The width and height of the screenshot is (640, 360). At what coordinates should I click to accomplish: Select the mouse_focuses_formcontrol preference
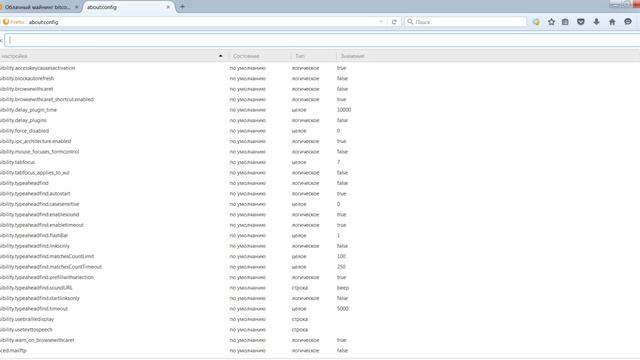coord(40,152)
